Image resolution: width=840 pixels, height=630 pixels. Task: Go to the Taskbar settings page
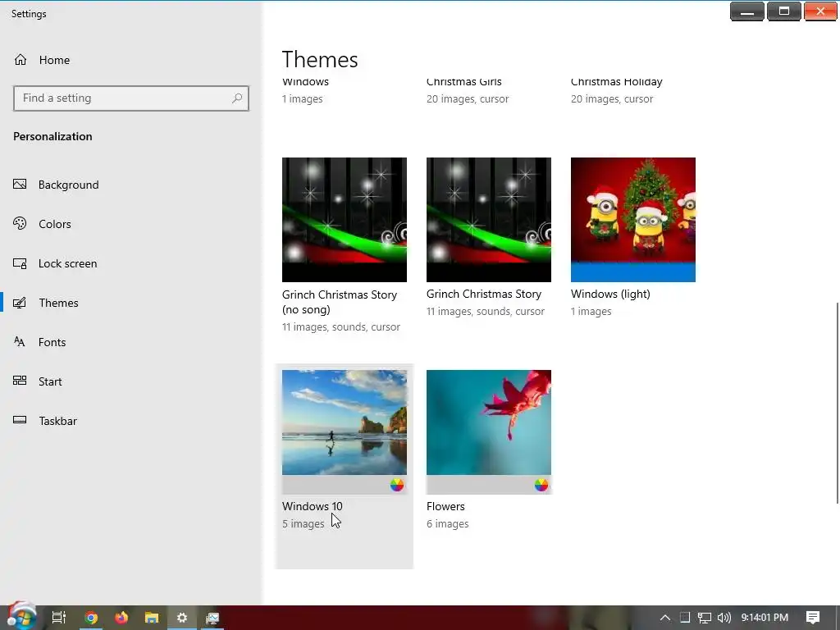click(x=58, y=421)
